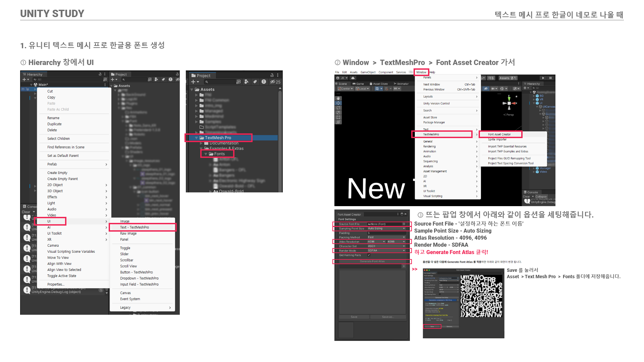Screen dimensions: 644x362
Task: Click the Pause button in Unity toolbar
Action: pos(550,78)
